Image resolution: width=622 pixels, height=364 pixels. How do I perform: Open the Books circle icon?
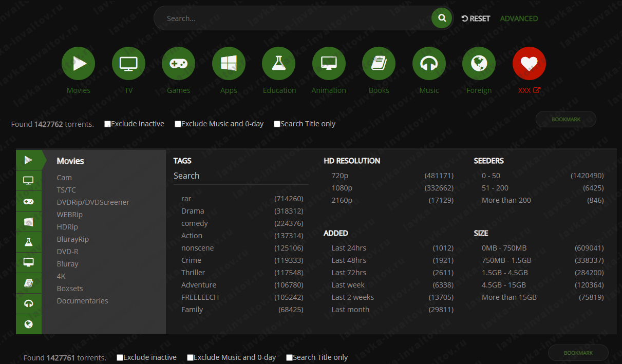pyautogui.click(x=379, y=64)
